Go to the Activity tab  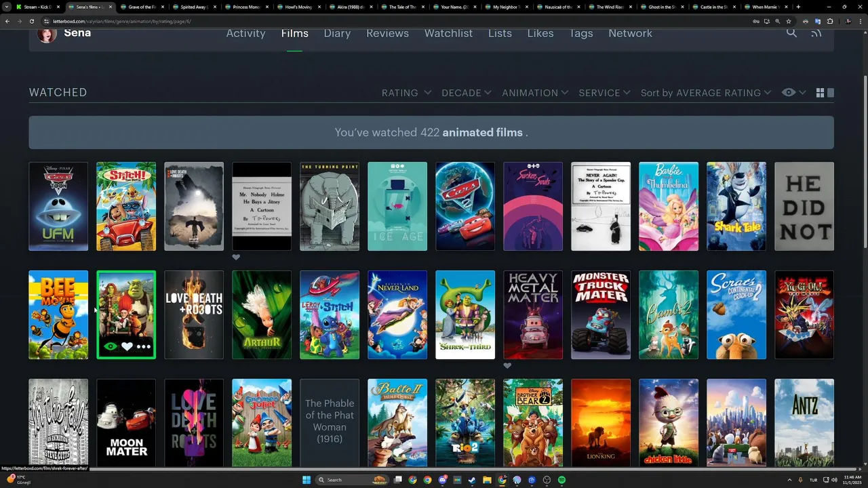[245, 33]
